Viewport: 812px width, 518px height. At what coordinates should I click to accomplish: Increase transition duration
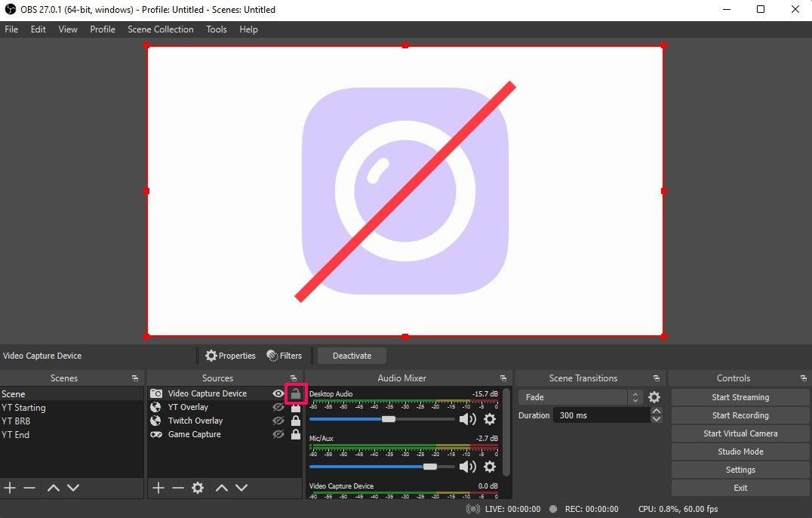tap(656, 412)
